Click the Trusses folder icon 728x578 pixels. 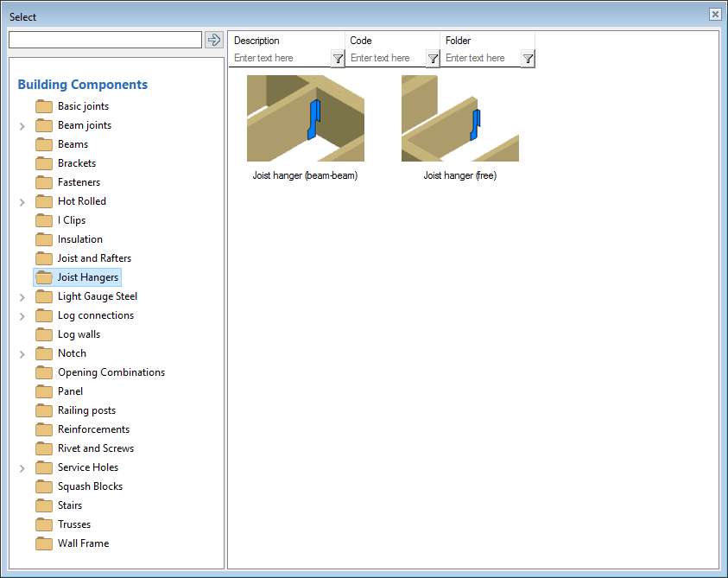pos(44,524)
